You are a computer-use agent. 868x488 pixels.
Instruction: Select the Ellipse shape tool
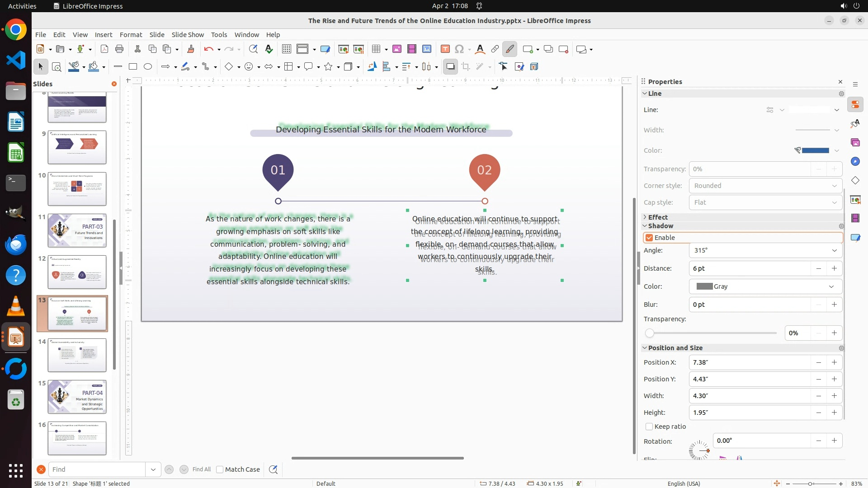(x=148, y=67)
